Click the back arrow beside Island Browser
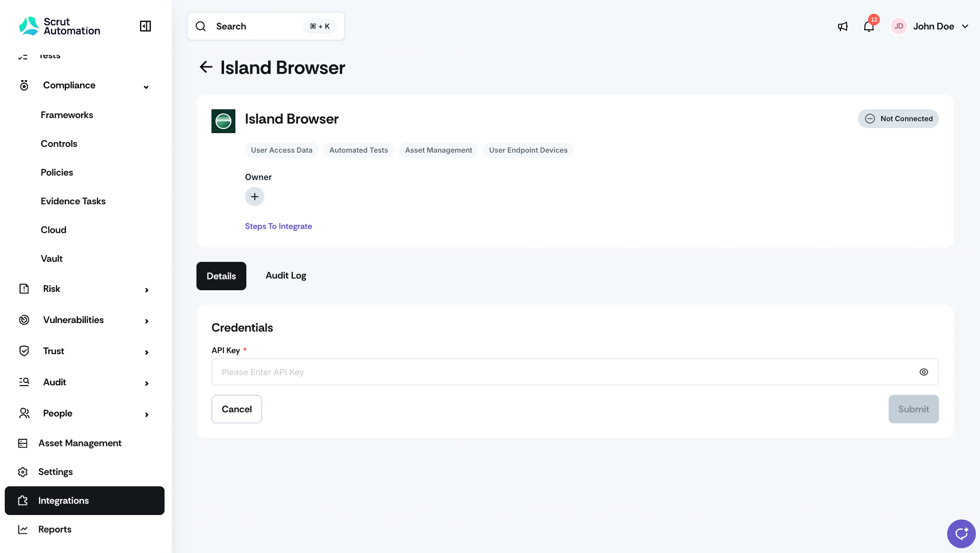The width and height of the screenshot is (980, 553). click(206, 67)
